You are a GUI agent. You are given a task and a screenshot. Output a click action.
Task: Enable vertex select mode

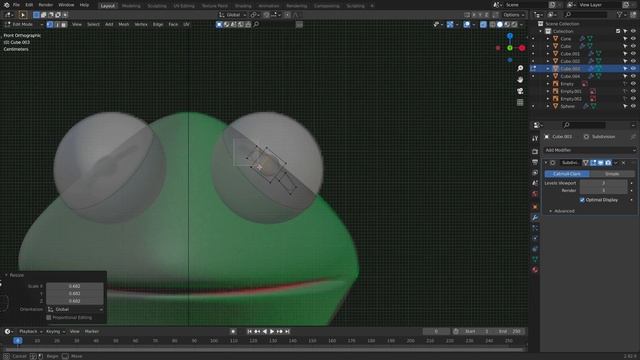(50, 24)
